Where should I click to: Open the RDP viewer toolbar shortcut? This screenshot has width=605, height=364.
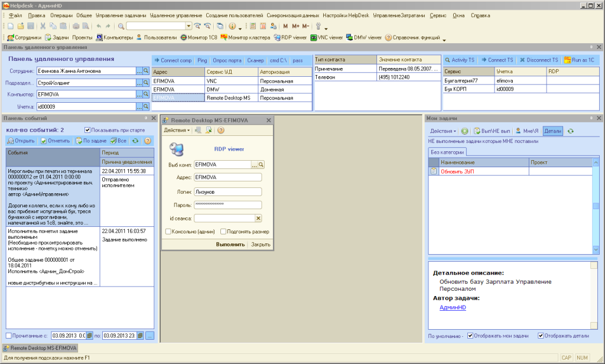[x=290, y=37]
